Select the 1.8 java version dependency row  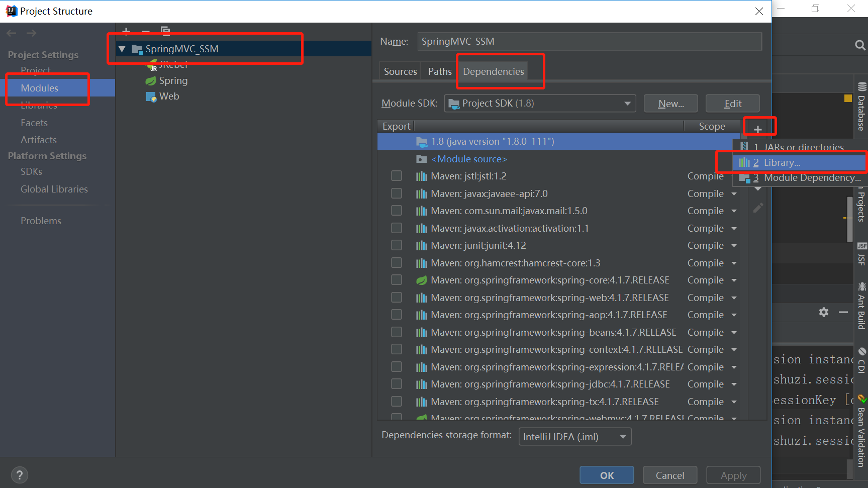[x=559, y=141]
